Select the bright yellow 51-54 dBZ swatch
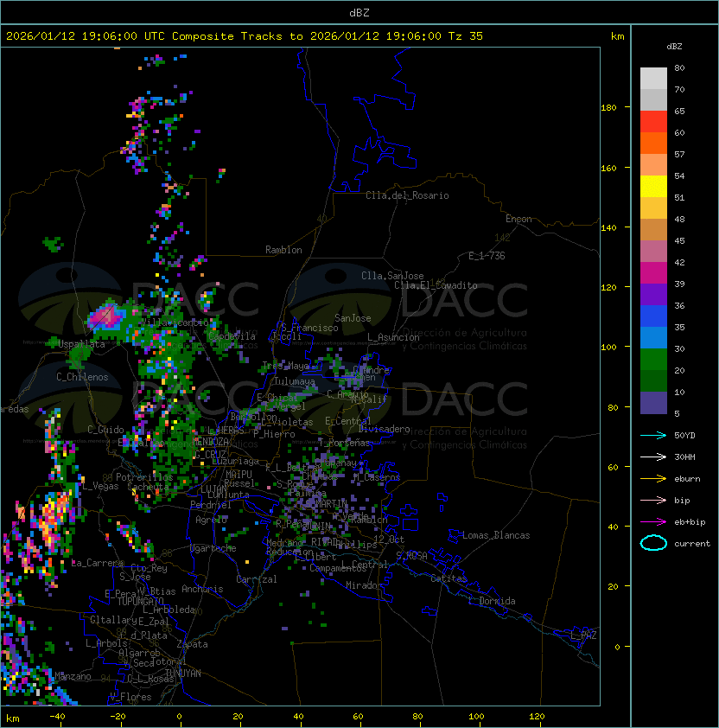This screenshot has width=719, height=728. (653, 186)
